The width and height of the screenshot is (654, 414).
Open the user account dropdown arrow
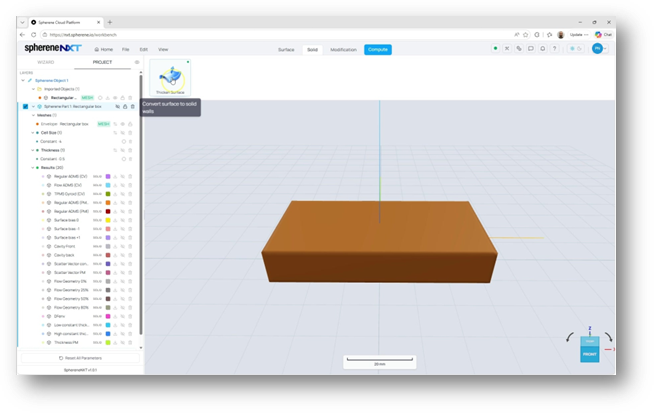tap(605, 49)
